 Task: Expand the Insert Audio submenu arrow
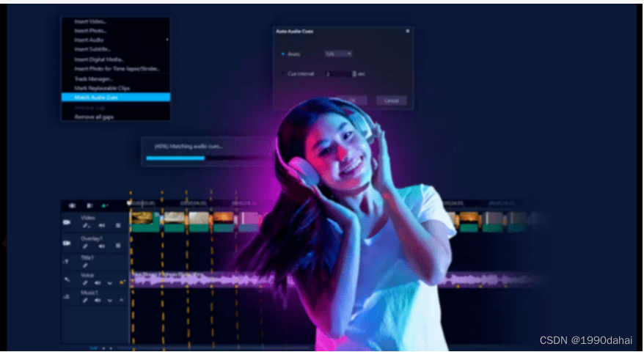click(167, 40)
